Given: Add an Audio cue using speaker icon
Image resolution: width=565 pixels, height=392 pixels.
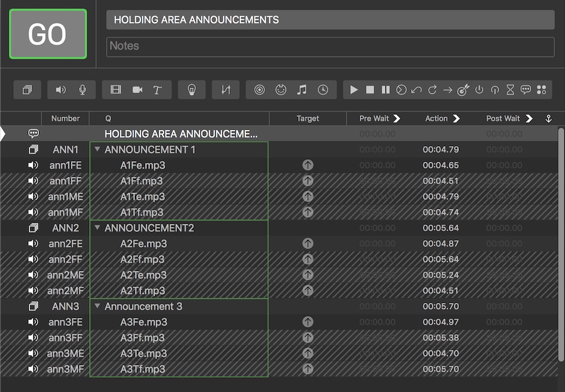Looking at the screenshot, I should (x=60, y=90).
